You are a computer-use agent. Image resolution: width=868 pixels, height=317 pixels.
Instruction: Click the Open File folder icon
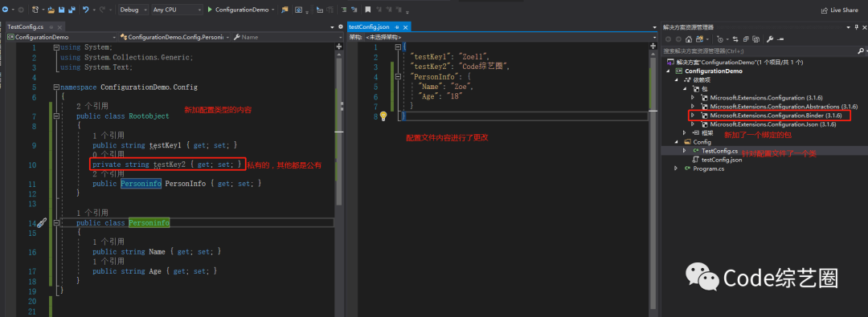tap(51, 10)
